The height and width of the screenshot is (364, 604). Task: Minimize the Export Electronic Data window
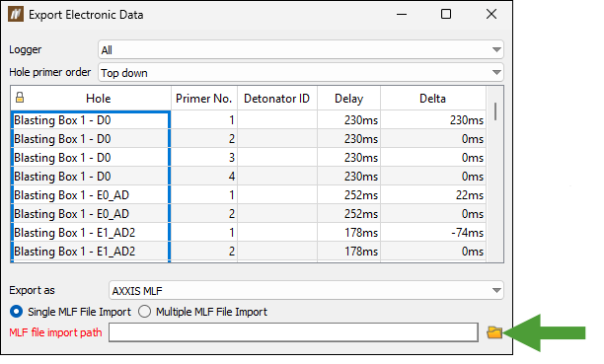402,14
